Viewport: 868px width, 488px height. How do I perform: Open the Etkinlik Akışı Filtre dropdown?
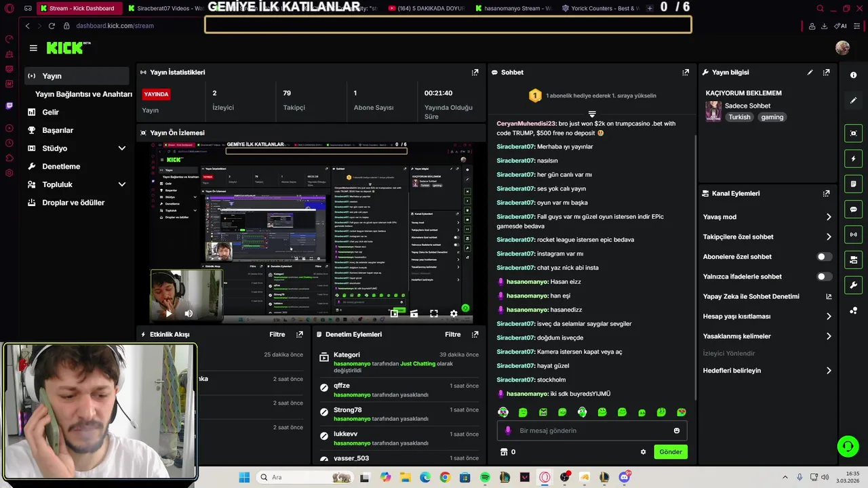[x=277, y=334]
